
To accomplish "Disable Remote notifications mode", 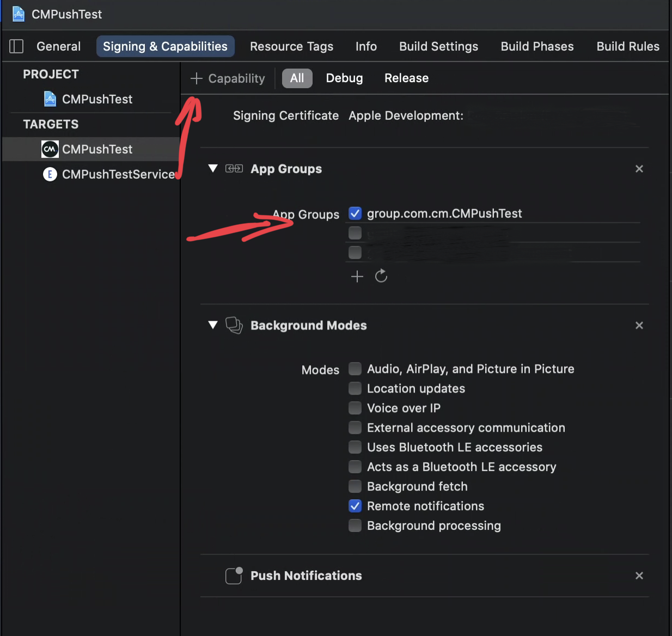I will click(x=355, y=506).
